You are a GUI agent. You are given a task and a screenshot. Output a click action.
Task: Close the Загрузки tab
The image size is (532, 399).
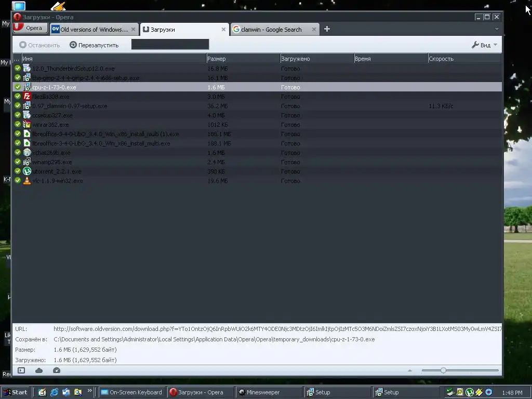point(223,30)
